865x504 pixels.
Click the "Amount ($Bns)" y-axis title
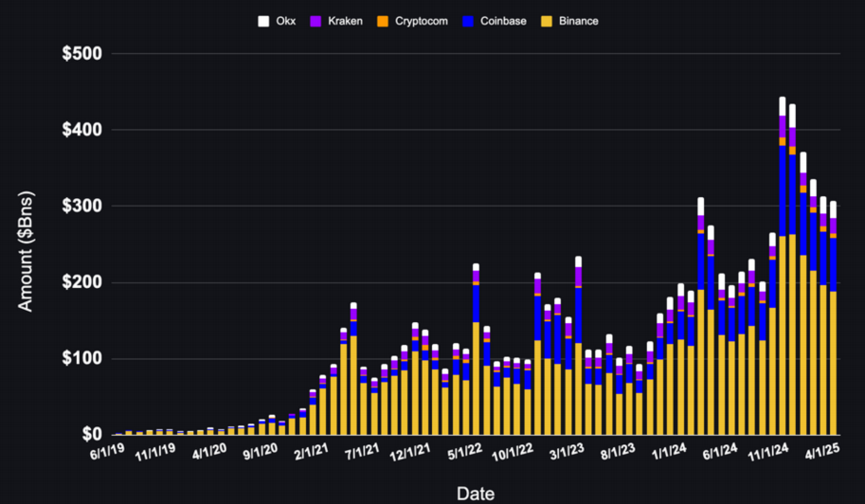click(27, 244)
